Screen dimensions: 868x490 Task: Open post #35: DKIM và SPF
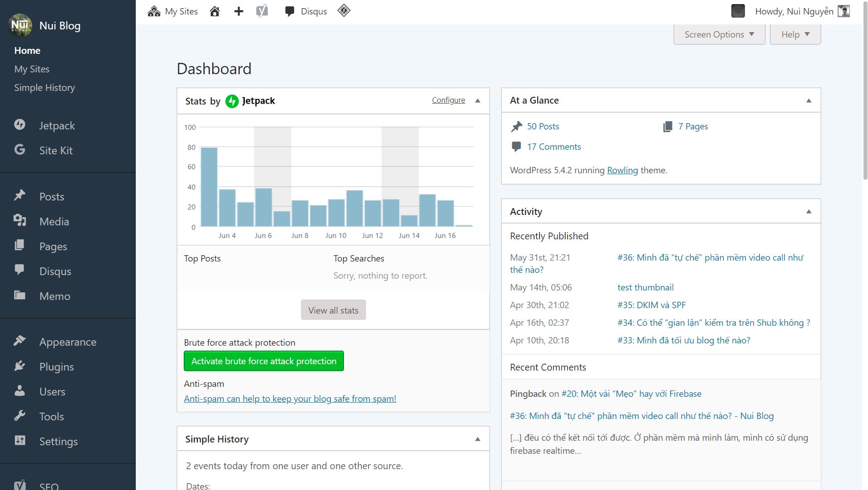pyautogui.click(x=651, y=305)
